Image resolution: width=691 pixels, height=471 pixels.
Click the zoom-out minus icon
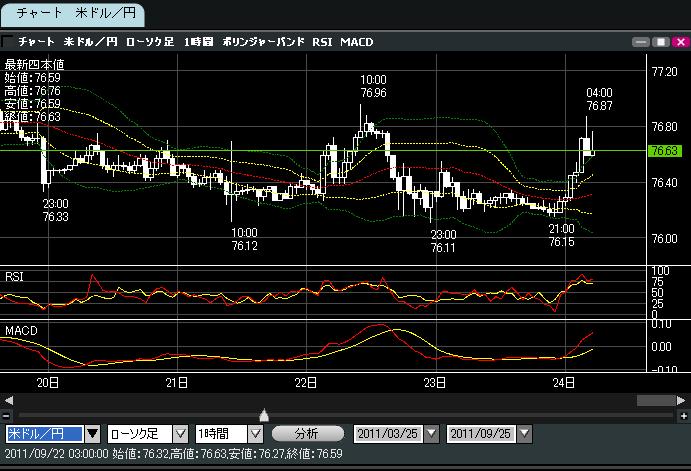pyautogui.click(x=7, y=415)
